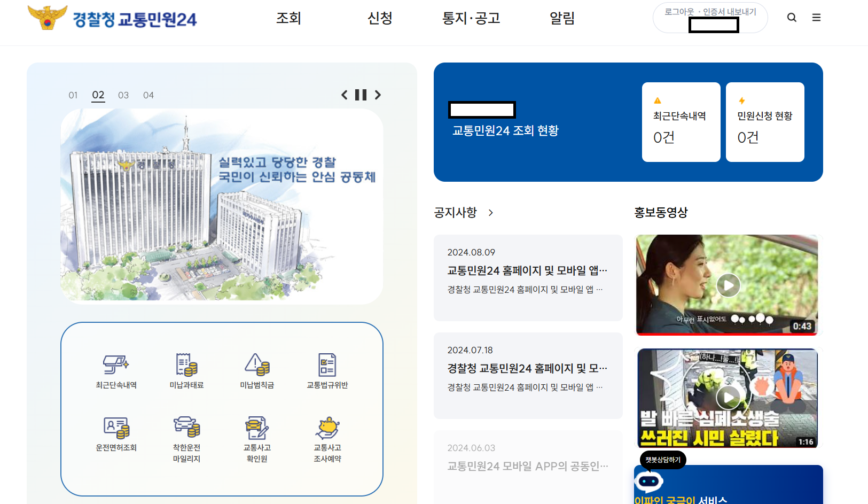
Task: Select banner slide 04
Action: 148,95
